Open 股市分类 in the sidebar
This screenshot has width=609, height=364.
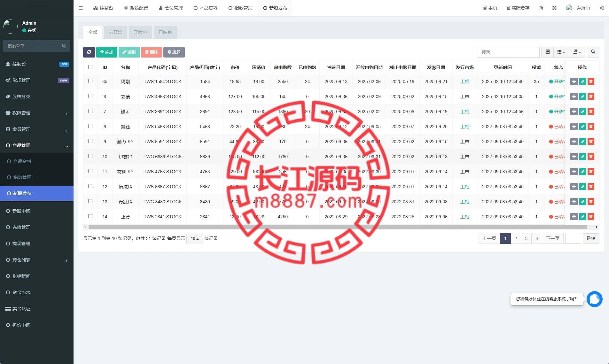[x=37, y=97]
